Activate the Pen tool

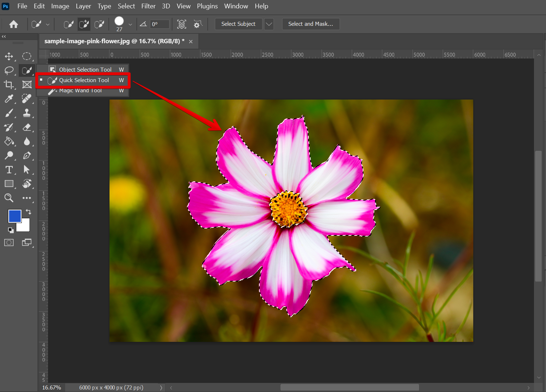coord(27,155)
